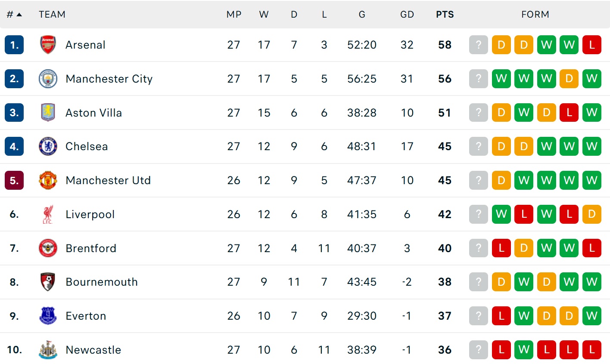Click the Newcastle club crest icon
This screenshot has height=364, width=610.
[x=48, y=350]
